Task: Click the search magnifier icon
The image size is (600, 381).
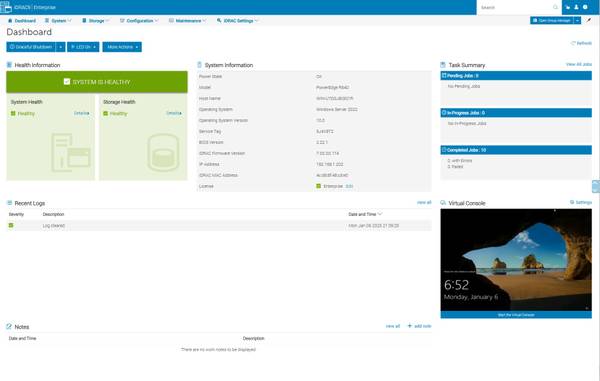Action: pyautogui.click(x=556, y=7)
